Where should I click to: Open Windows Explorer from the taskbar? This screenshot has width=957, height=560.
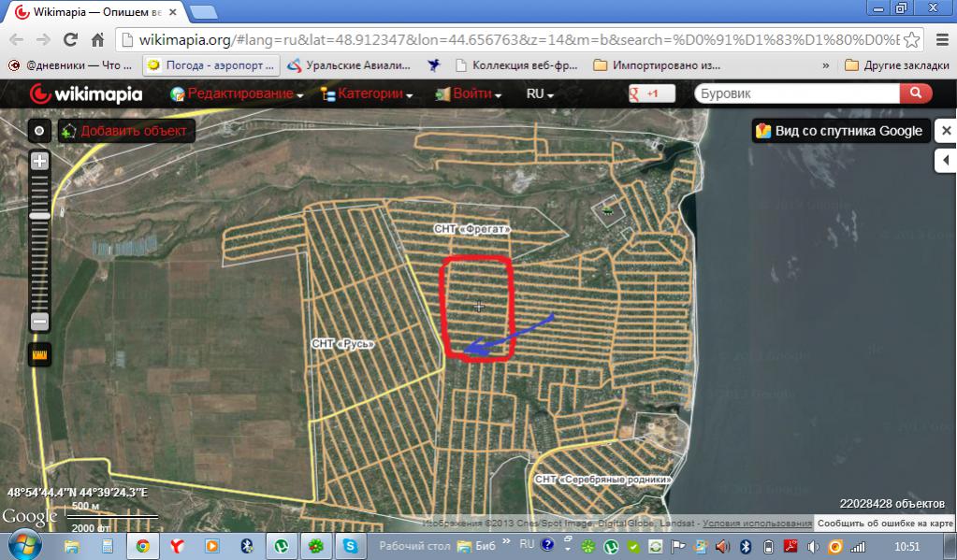point(72,545)
